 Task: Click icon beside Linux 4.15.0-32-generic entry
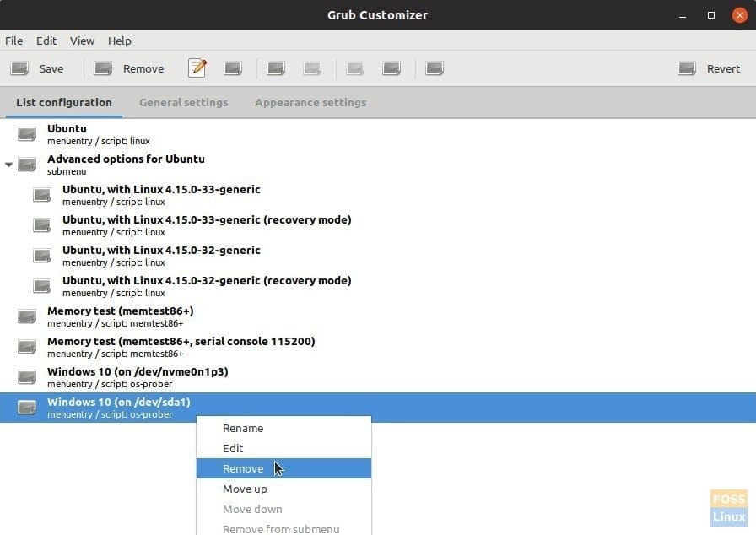pos(42,256)
